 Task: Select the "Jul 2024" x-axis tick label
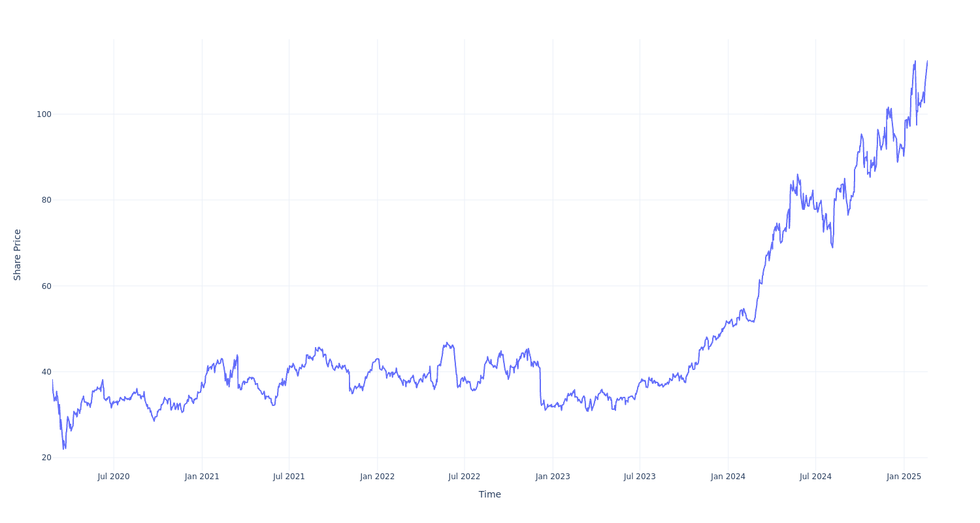click(815, 477)
